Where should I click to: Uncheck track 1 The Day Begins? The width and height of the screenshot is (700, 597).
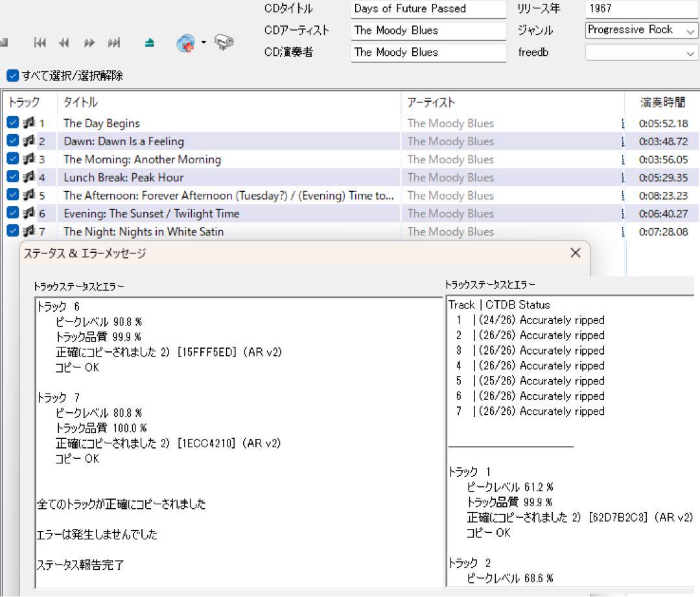point(13,123)
